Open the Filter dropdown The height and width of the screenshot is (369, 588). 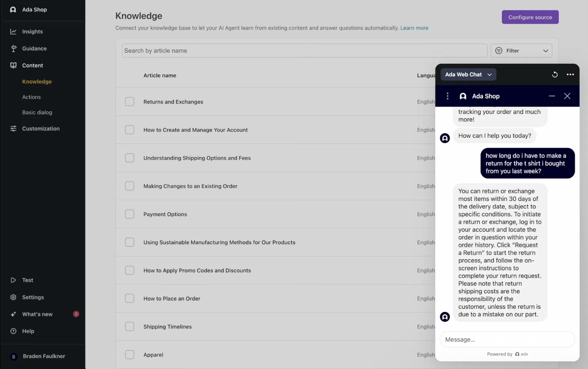(x=521, y=51)
